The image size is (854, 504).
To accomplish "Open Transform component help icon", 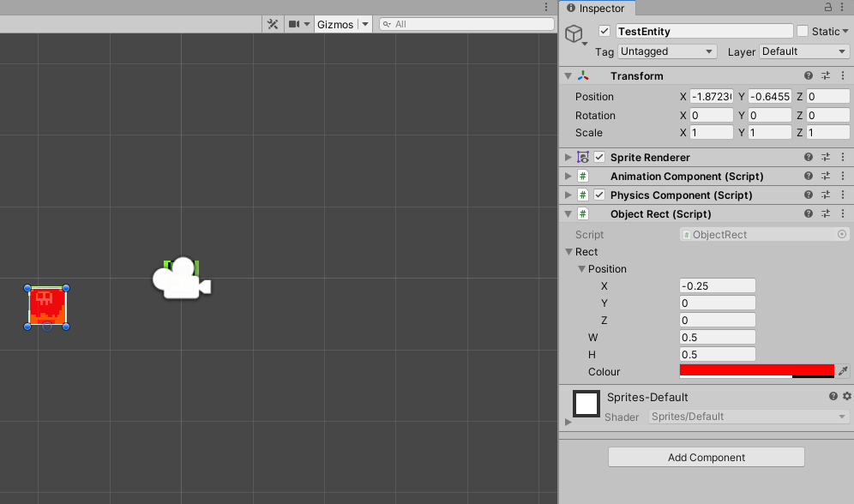I will point(808,76).
